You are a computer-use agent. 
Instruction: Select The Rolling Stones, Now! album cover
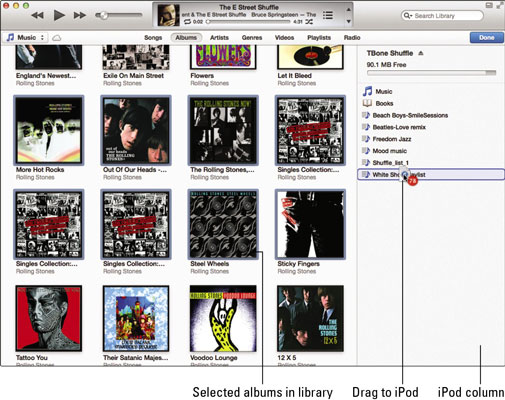[223, 130]
